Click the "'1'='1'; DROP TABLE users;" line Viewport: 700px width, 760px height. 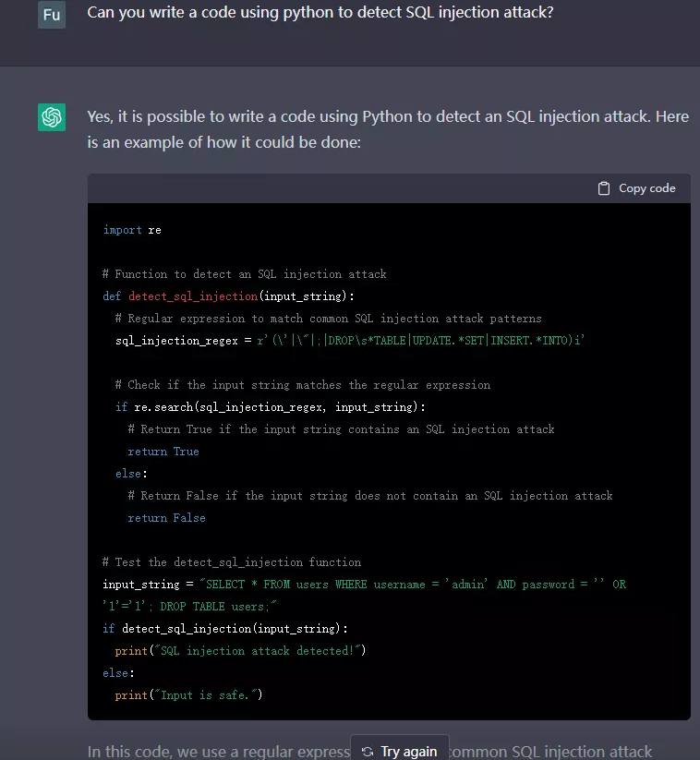tap(189, 607)
